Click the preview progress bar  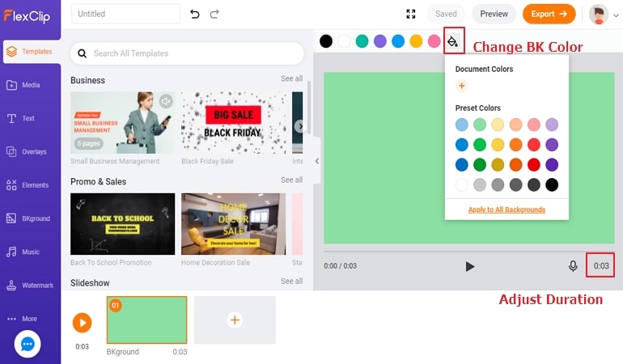[x=468, y=252]
